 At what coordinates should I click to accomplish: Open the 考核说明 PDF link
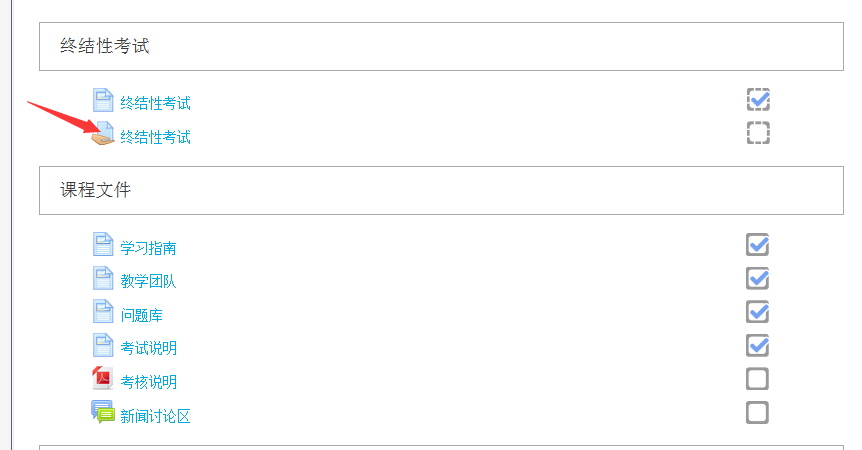point(148,382)
